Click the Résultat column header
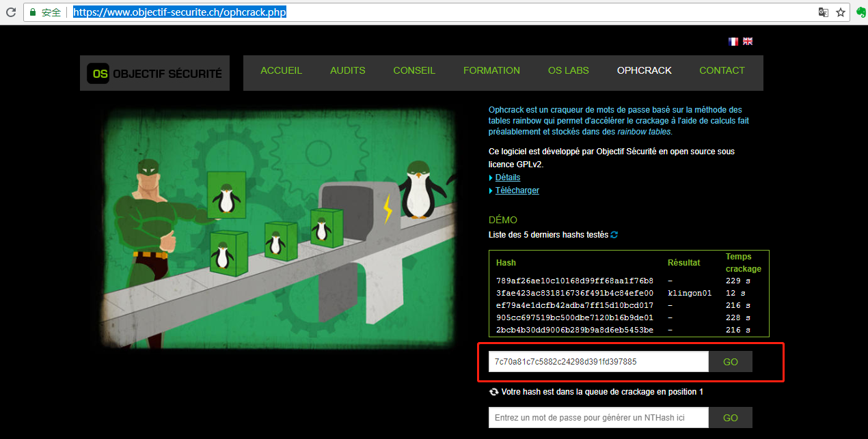868x439 pixels. click(684, 263)
